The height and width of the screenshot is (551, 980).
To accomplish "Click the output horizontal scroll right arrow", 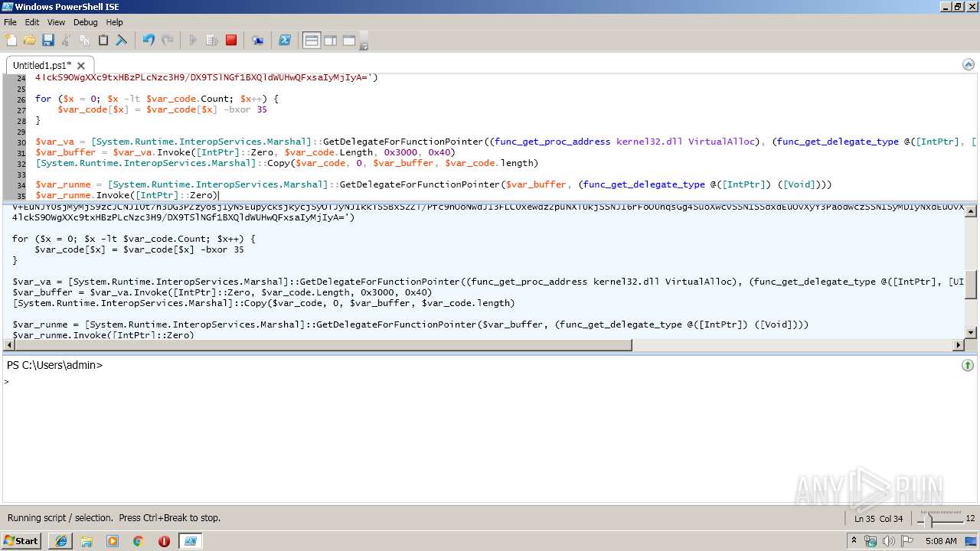I will coord(959,345).
